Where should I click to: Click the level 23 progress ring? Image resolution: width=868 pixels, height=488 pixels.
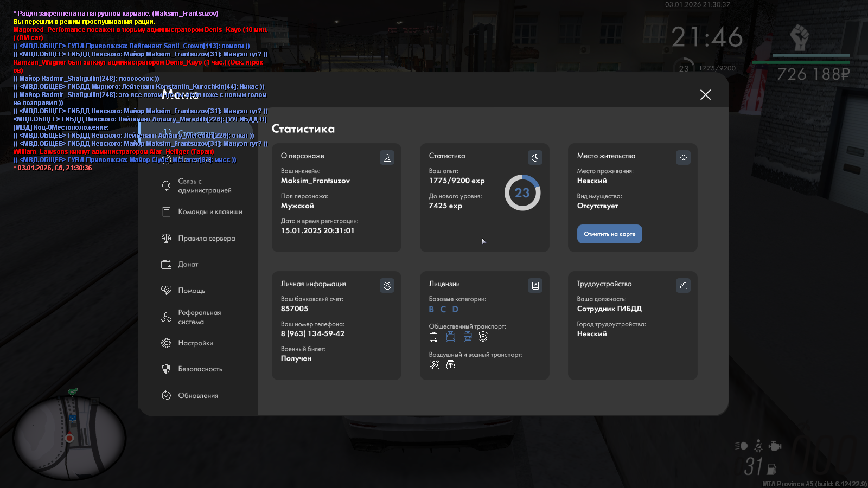[522, 193]
